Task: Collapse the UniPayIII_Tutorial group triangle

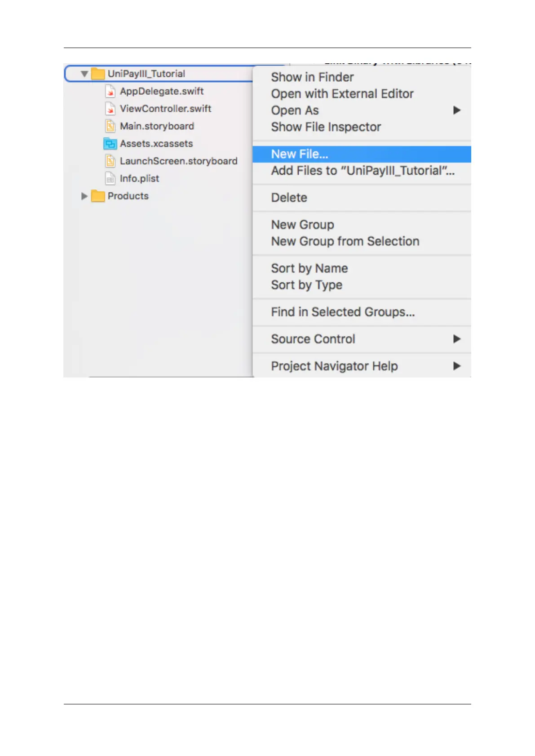Action: click(84, 74)
